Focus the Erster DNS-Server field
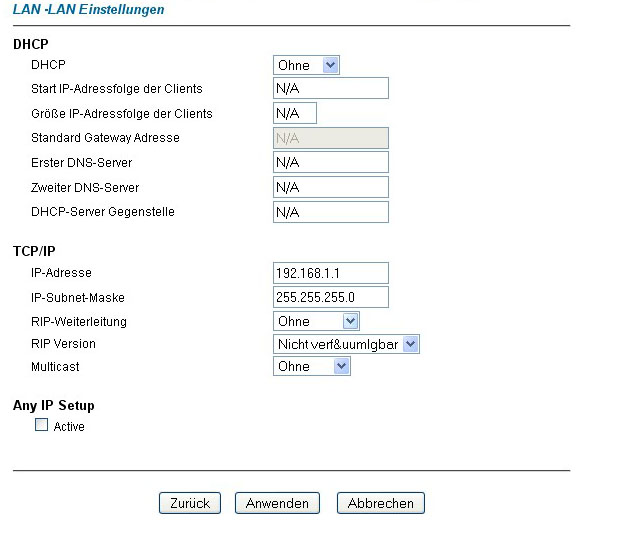 (330, 162)
